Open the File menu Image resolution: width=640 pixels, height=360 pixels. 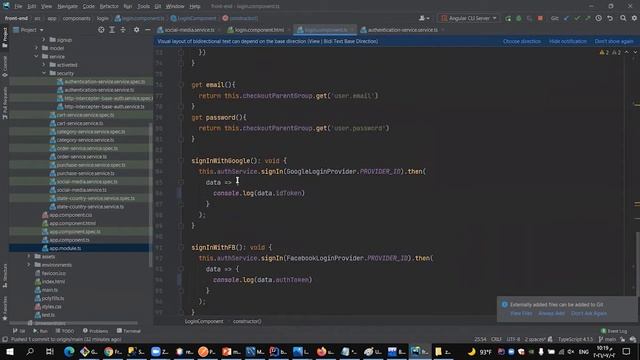pyautogui.click(x=18, y=6)
